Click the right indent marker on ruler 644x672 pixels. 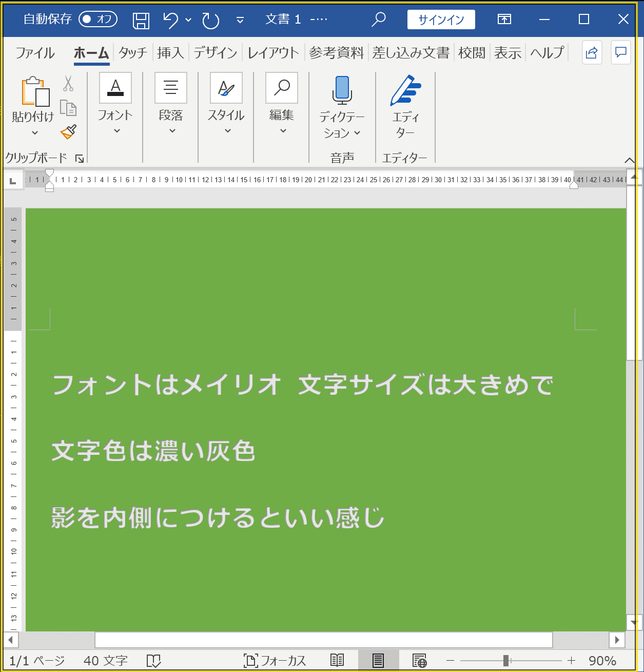pos(574,185)
